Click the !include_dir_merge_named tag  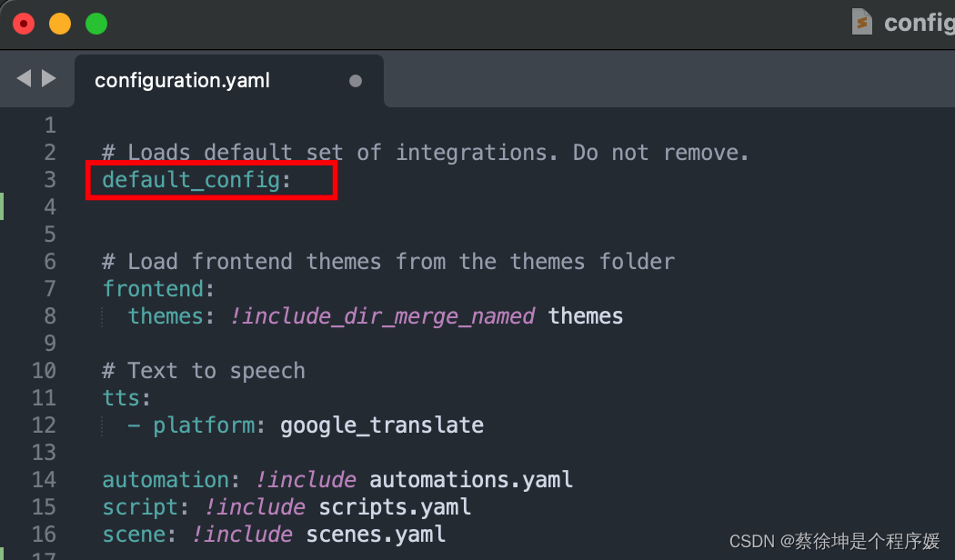coord(383,316)
